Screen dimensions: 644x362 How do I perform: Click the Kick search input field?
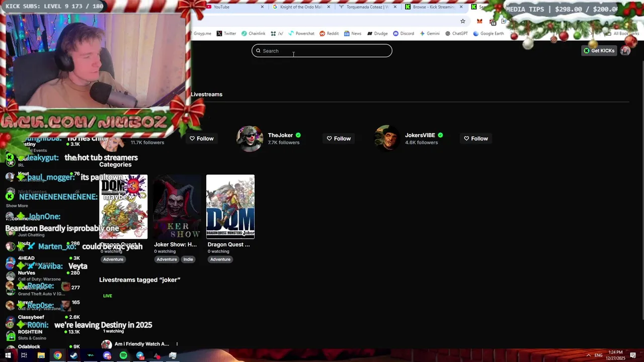(322, 51)
